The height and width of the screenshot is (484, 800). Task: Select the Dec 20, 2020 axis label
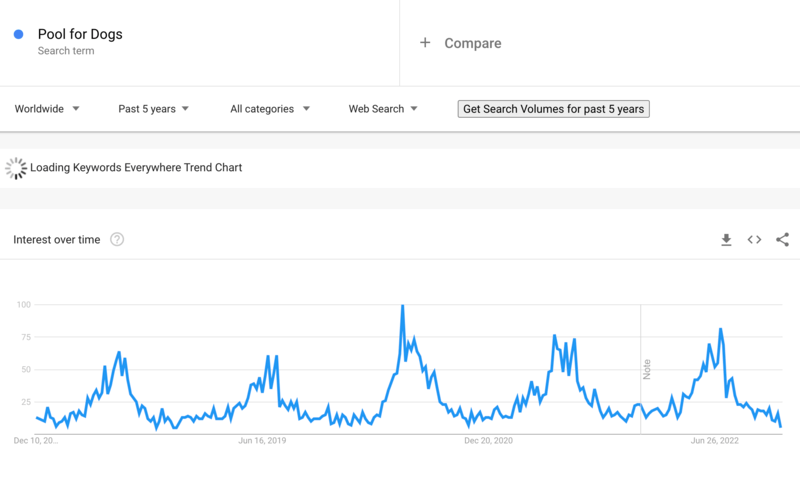(x=490, y=440)
